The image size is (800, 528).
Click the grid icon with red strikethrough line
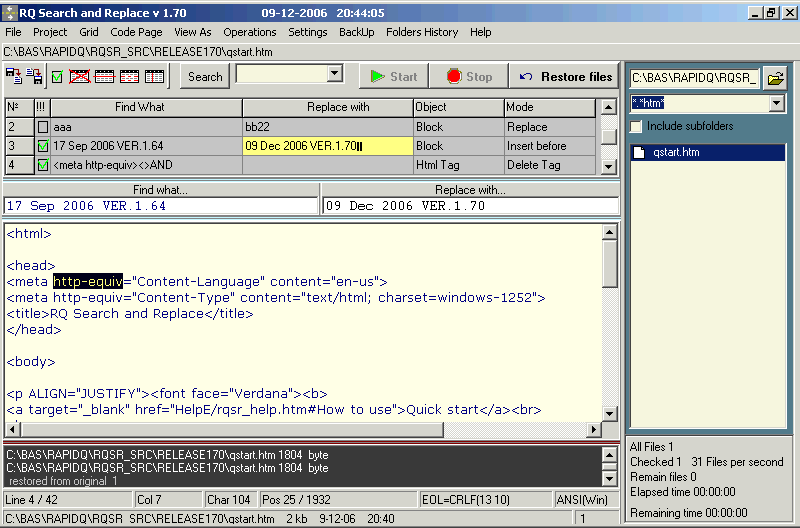pos(104,76)
